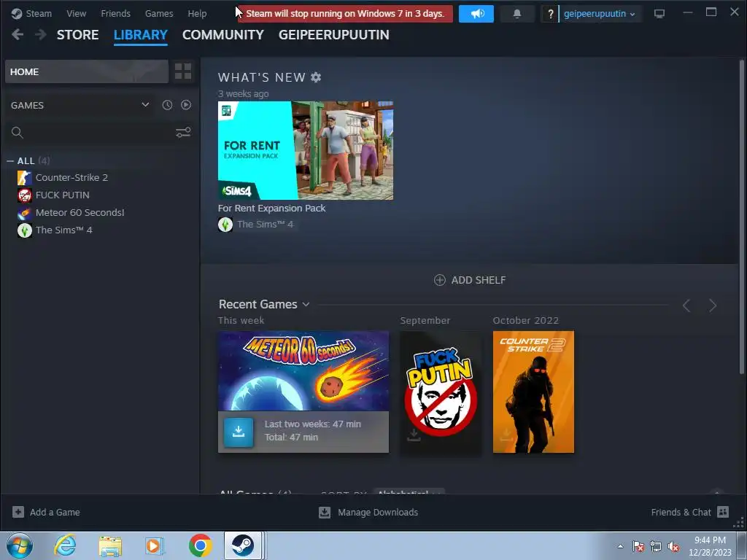
Task: Launch Google Chrome from taskbar
Action: point(201,545)
